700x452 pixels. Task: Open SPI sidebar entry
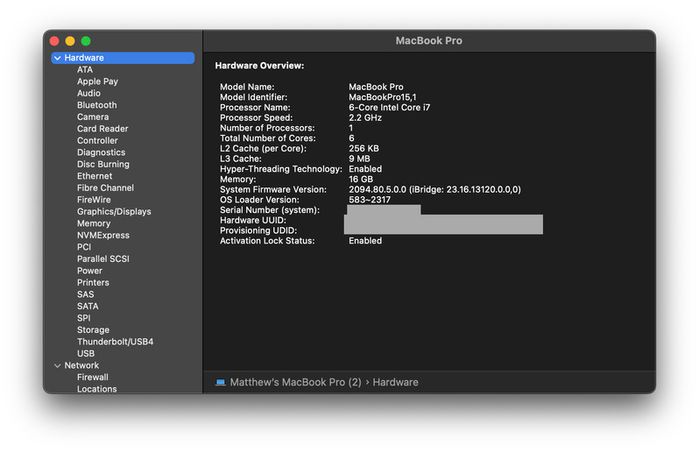pyautogui.click(x=83, y=318)
